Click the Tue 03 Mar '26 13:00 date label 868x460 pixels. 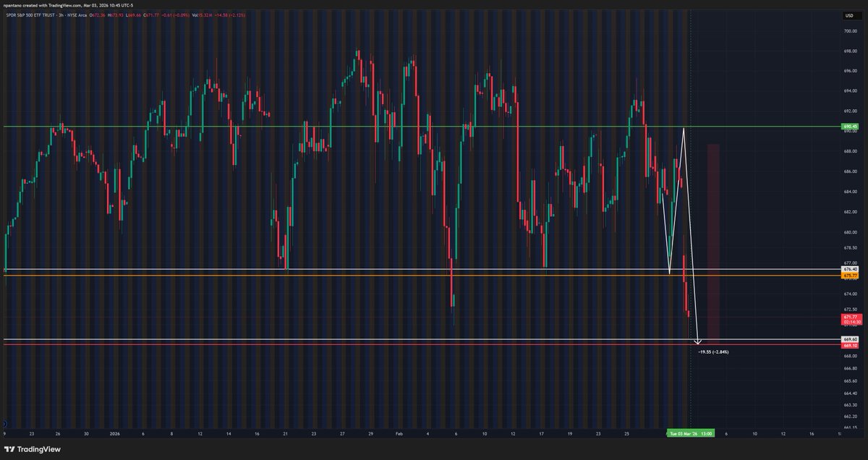click(x=692, y=434)
